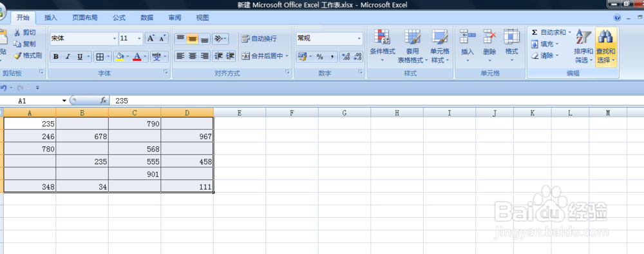
Task: Switch to the 数据 (Data) tab
Action: [147, 17]
